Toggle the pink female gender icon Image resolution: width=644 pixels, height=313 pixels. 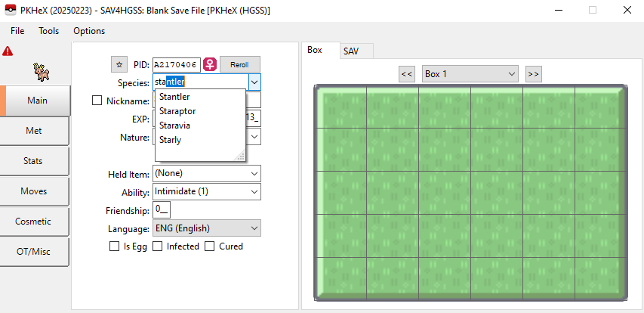point(210,64)
